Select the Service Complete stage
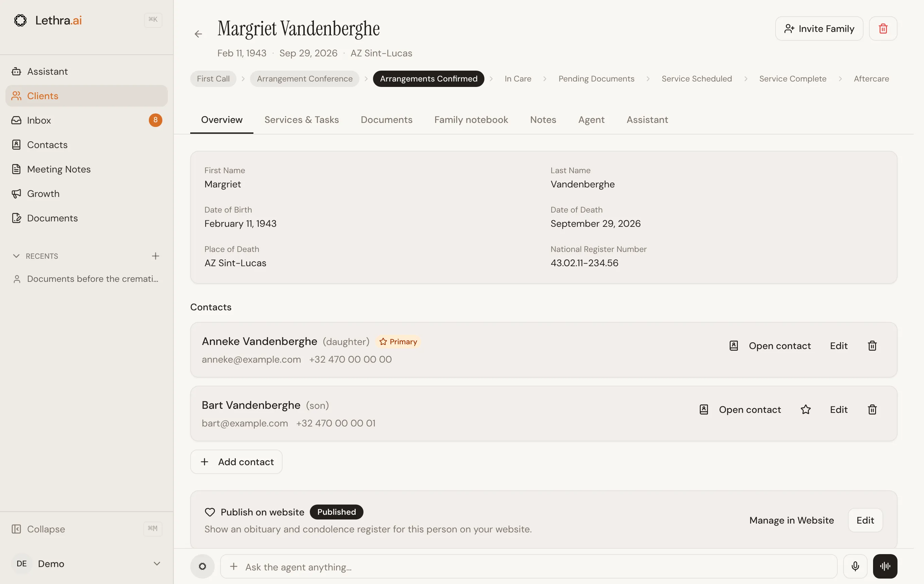 pyautogui.click(x=793, y=79)
